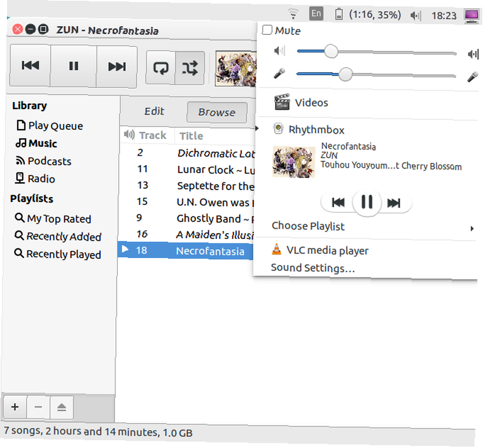Open Podcasts in the Library

pos(43,161)
